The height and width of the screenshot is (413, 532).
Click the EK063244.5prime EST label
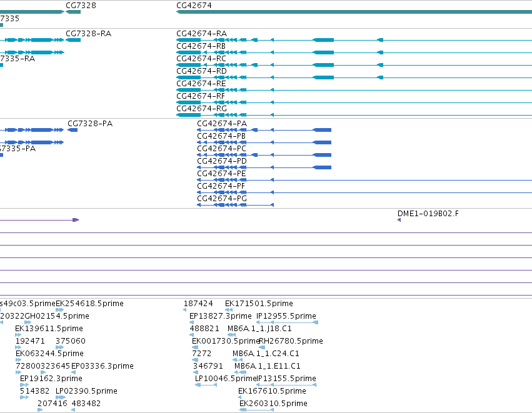click(49, 354)
